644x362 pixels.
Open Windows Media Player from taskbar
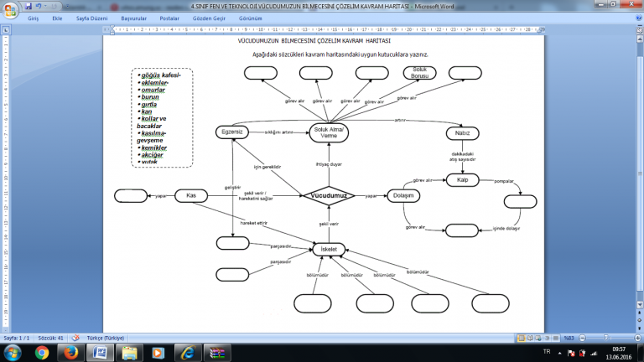coord(157,353)
